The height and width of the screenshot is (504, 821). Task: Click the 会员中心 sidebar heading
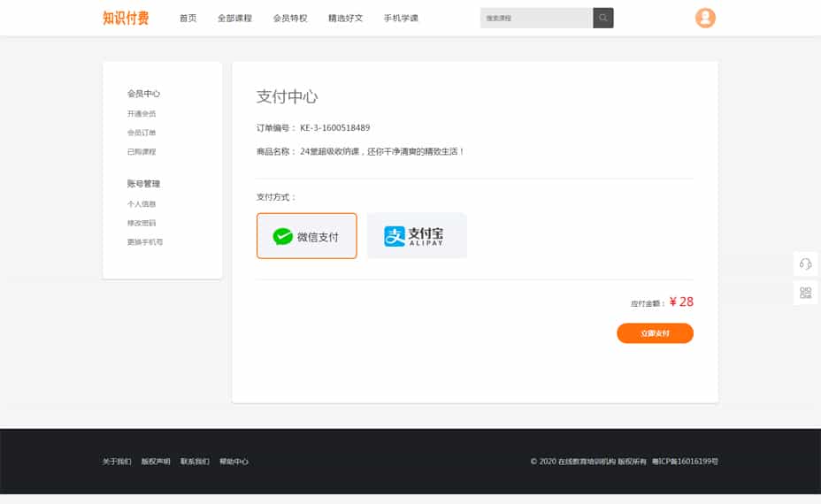click(x=143, y=94)
